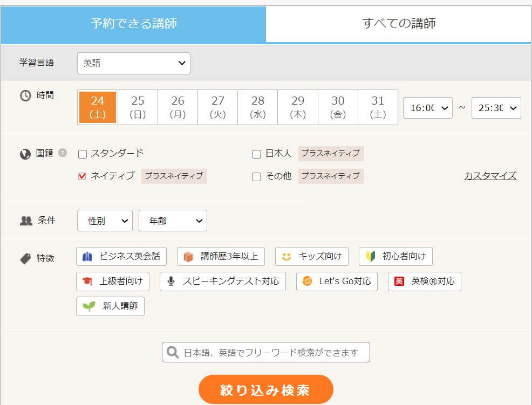Screen dimensions: 532x405
Task: Select the 27 (火) date cell
Action: coord(217,107)
